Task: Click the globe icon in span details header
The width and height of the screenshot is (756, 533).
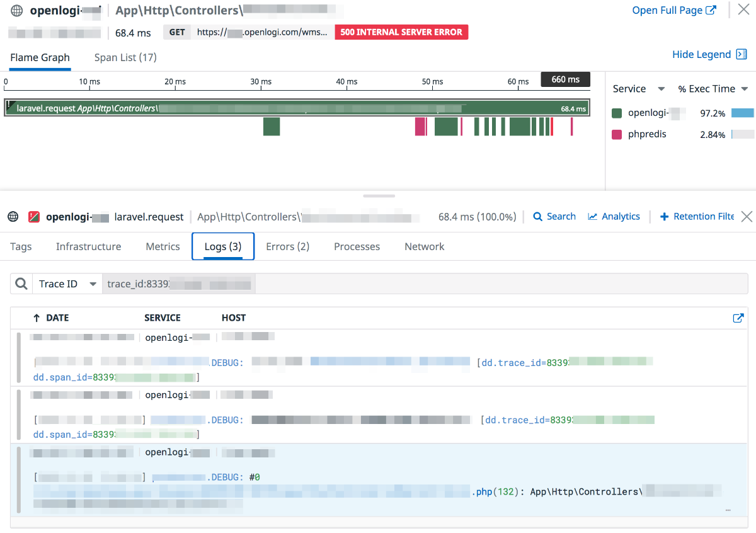Action: (x=13, y=217)
